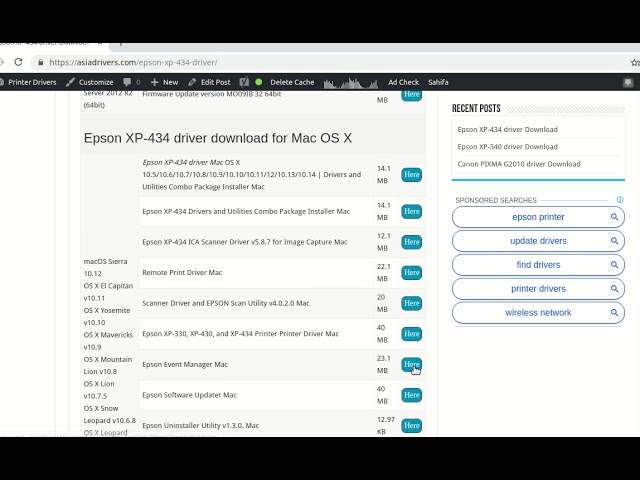Click Here for Epson Uninstaller Utility v1.3.0
640x480 pixels.
[411, 426]
